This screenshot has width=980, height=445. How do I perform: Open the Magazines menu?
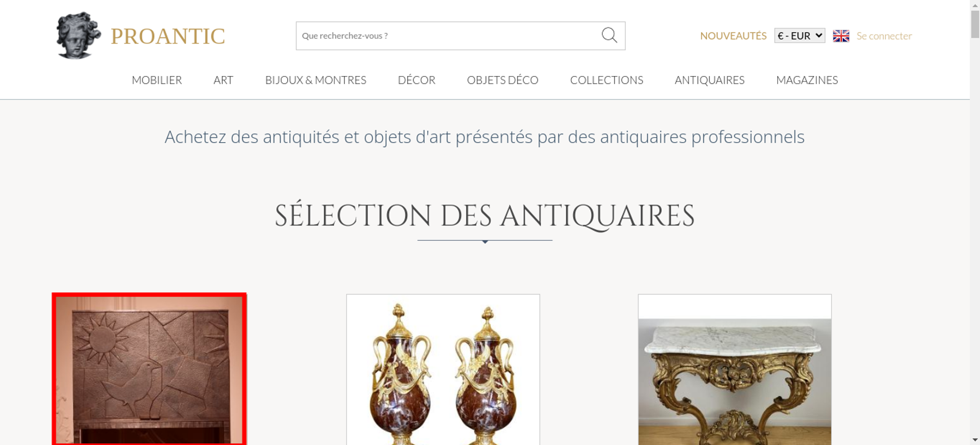[x=807, y=80]
